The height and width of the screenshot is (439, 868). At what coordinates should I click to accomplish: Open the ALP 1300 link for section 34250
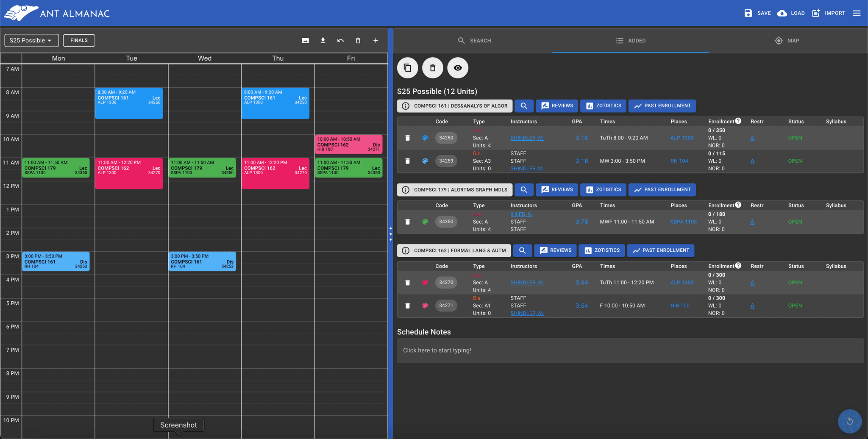[682, 138]
